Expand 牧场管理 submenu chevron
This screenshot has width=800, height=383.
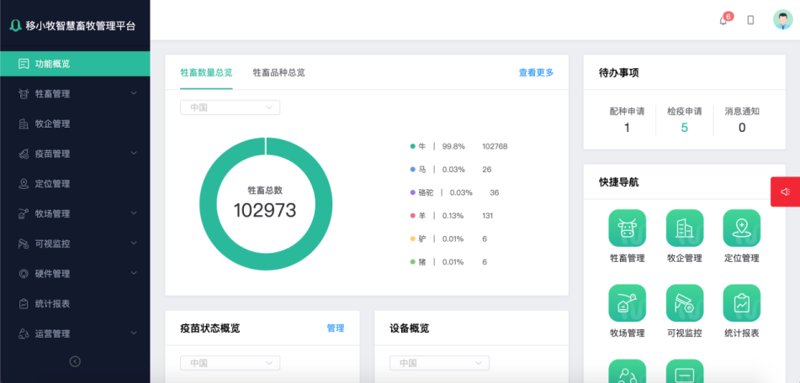[134, 213]
